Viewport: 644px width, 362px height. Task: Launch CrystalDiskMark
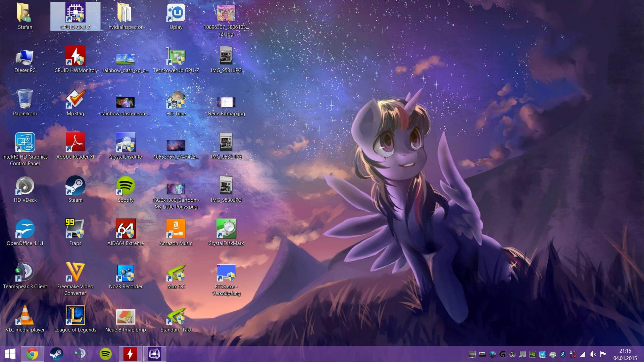226,233
